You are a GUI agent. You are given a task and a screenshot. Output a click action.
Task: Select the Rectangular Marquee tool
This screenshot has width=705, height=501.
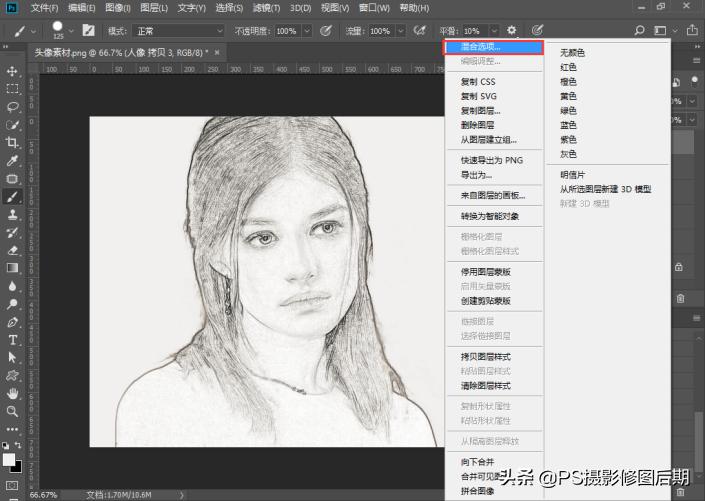coord(12,89)
